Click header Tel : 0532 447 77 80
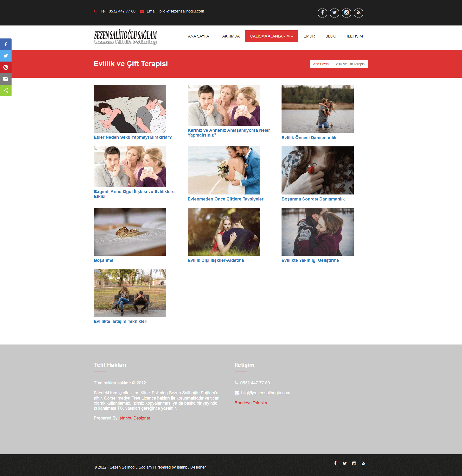The image size is (462, 476). point(118,11)
